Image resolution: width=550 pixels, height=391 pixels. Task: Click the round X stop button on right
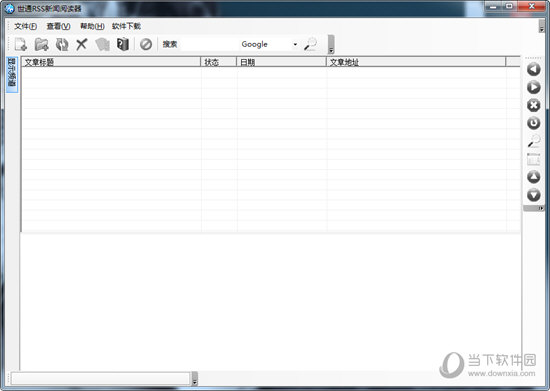[x=534, y=105]
